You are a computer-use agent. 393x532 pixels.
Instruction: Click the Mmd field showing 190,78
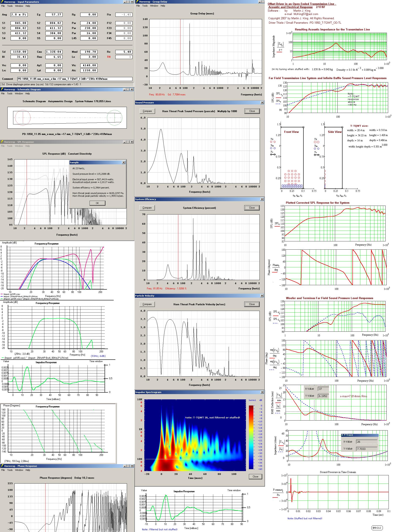[89, 52]
